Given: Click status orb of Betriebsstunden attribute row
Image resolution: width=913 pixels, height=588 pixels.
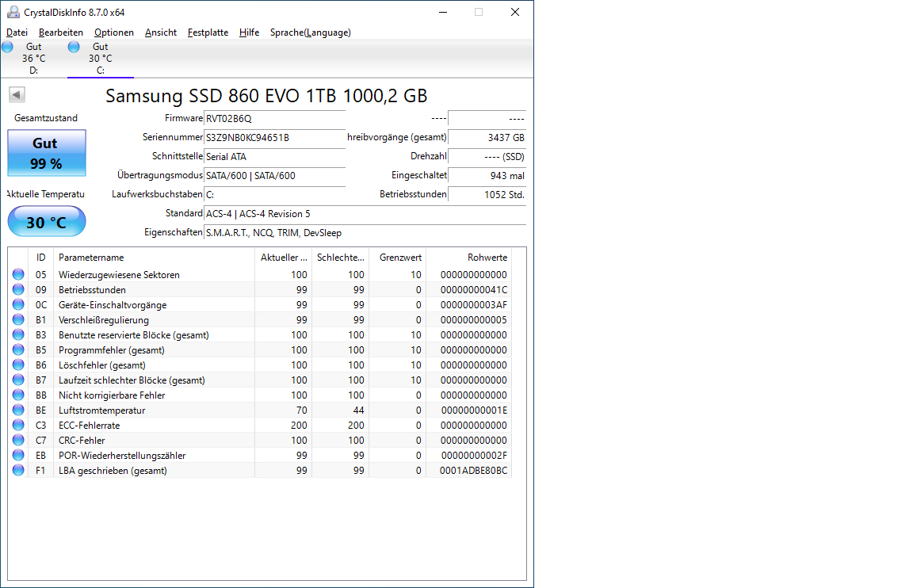Looking at the screenshot, I should click(19, 289).
